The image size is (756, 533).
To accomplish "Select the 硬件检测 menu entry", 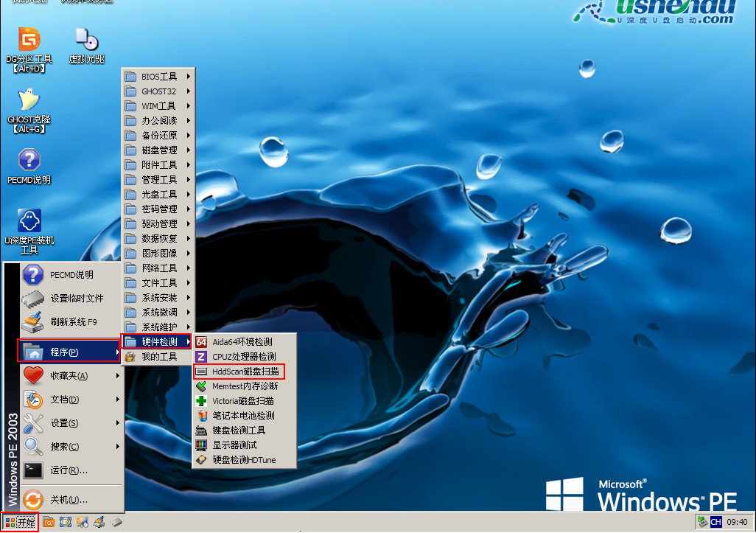I will pos(157,342).
